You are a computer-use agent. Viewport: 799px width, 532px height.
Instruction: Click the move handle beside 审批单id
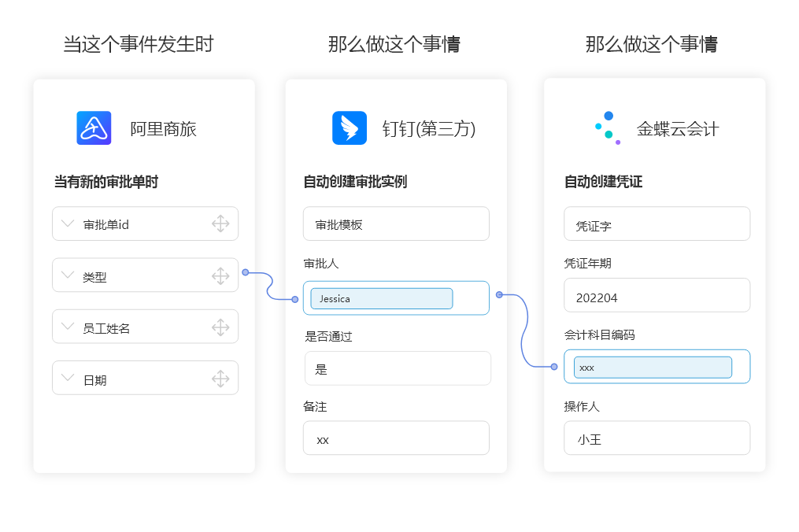[221, 224]
